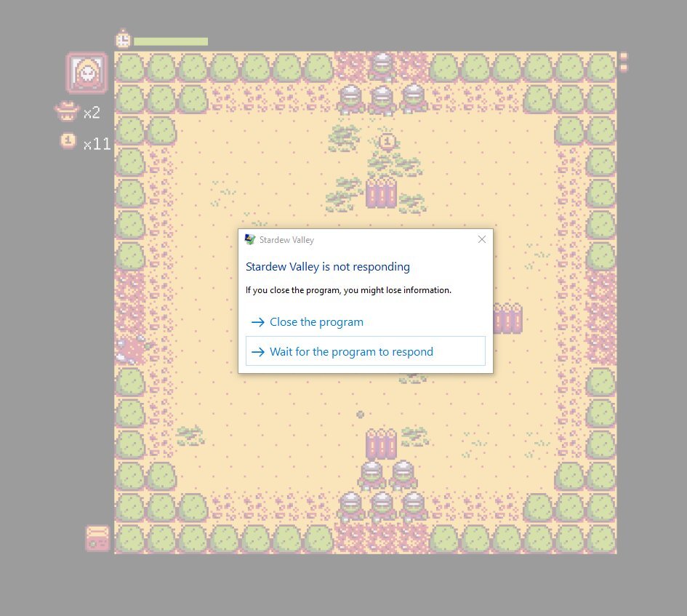Click the radio icon below the HUD
This screenshot has width=687, height=616.
(x=97, y=538)
